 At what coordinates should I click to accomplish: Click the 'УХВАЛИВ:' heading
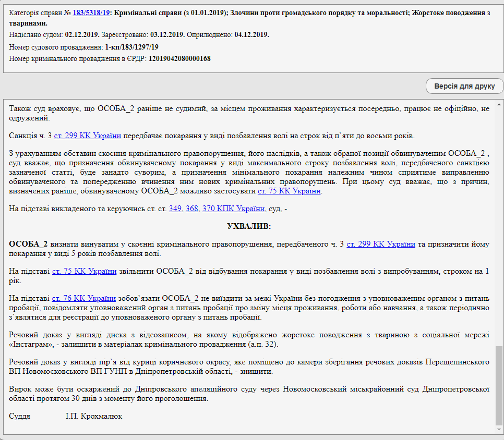pos(249,226)
